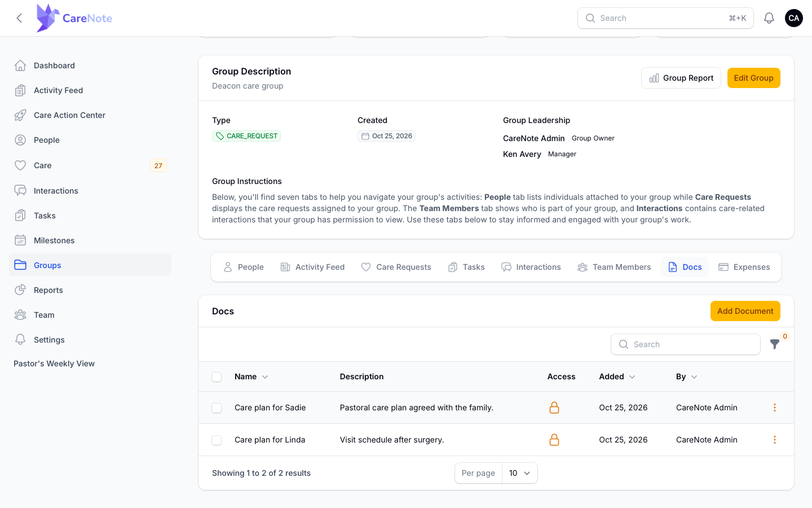Open the Group Report
812x508 pixels.
pos(681,78)
